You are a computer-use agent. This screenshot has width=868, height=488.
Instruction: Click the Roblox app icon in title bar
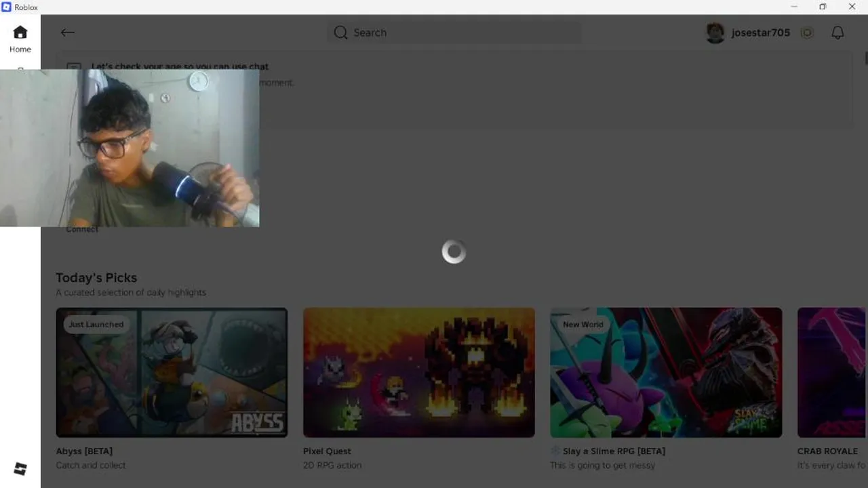point(7,7)
